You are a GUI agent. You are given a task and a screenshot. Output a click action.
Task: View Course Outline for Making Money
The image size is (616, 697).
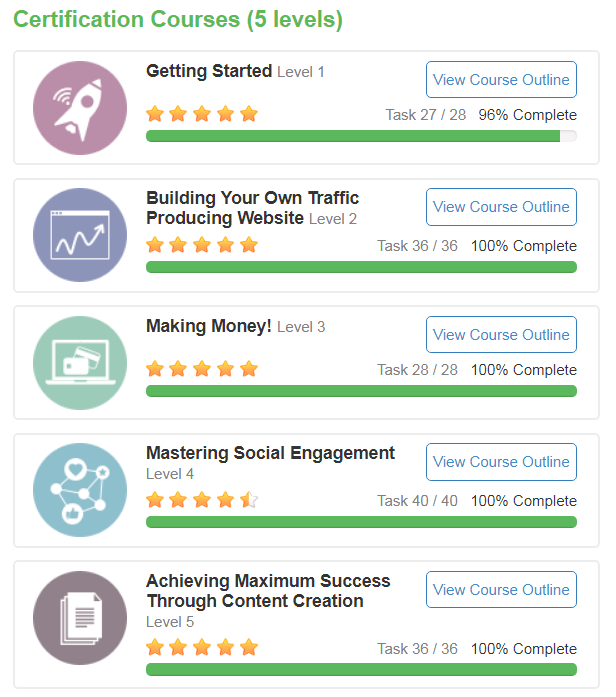[501, 334]
